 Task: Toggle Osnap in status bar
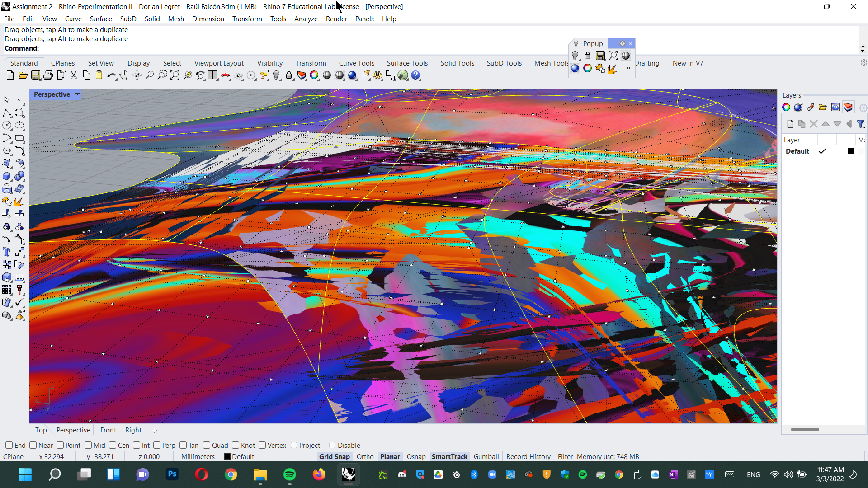click(x=416, y=457)
